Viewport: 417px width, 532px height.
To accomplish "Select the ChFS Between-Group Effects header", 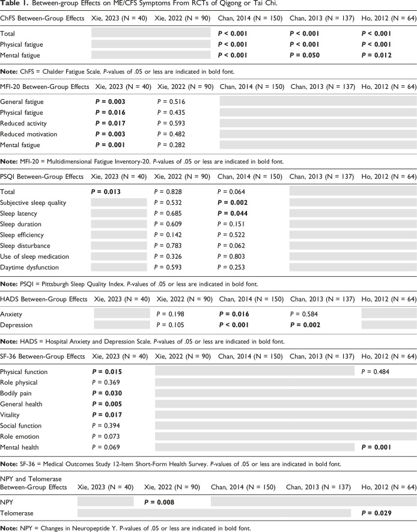I will point(41,20).
